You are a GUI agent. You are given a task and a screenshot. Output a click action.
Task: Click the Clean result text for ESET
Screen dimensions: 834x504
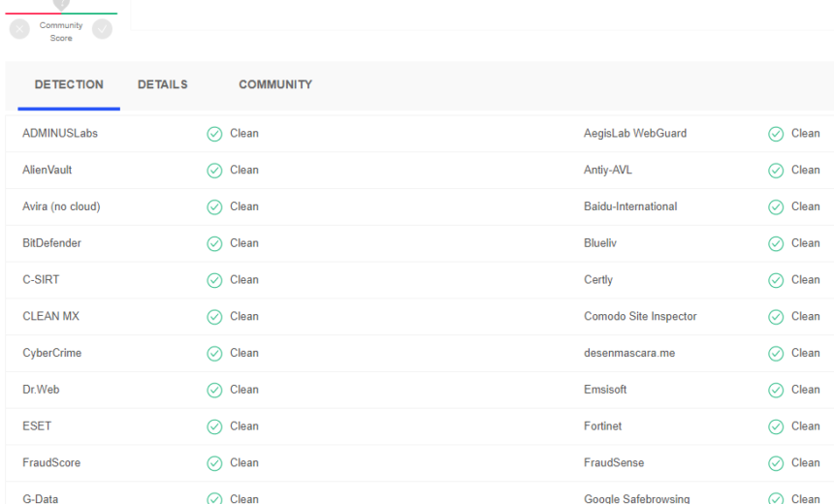[244, 426]
